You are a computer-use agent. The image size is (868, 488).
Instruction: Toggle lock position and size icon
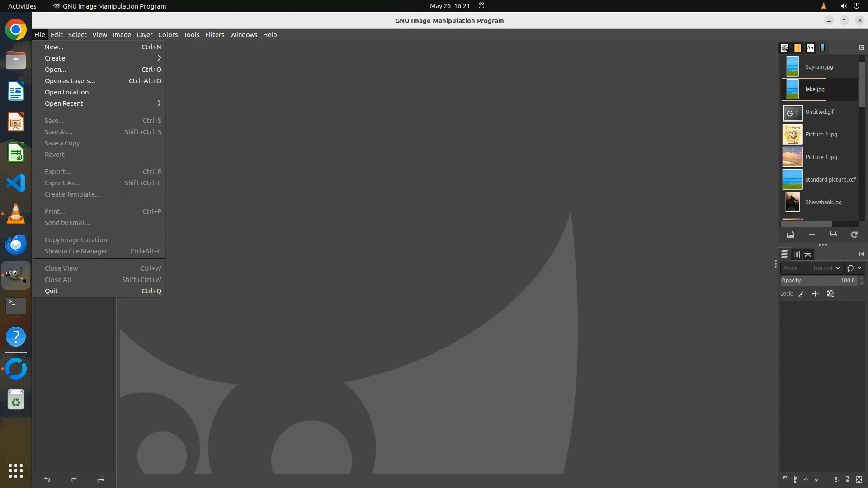point(816,294)
